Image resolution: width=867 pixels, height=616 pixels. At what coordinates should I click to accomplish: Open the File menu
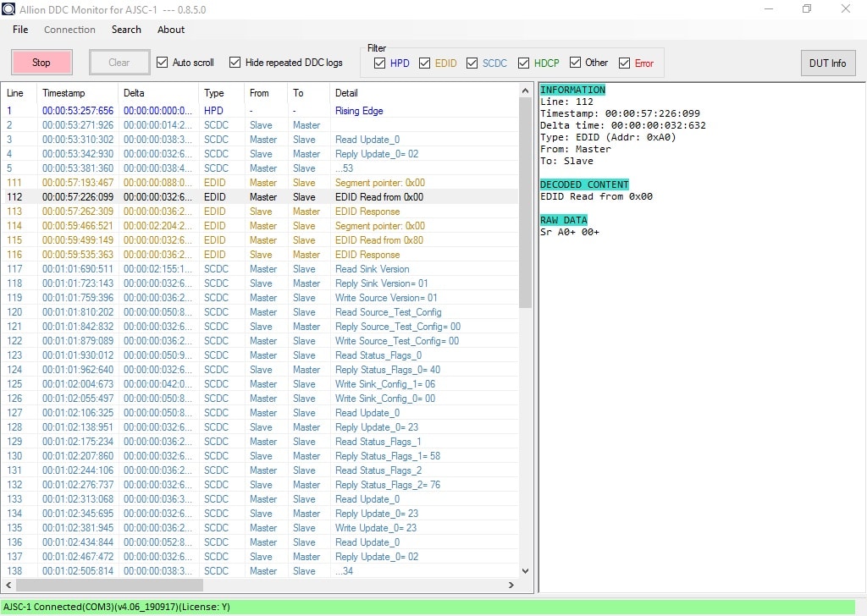point(20,30)
